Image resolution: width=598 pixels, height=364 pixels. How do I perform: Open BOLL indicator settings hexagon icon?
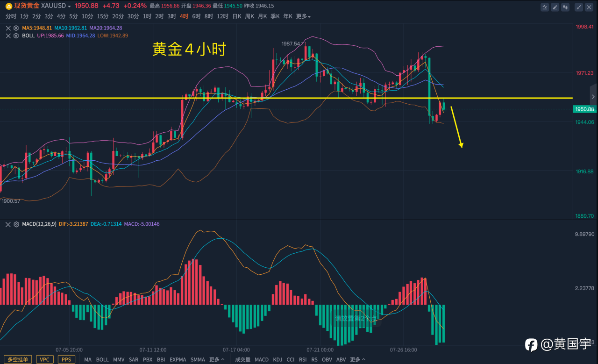(16, 36)
